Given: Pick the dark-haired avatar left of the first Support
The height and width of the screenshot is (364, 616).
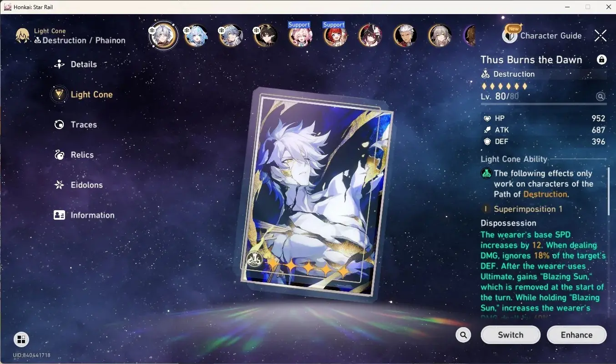Looking at the screenshot, I should click(x=266, y=35).
